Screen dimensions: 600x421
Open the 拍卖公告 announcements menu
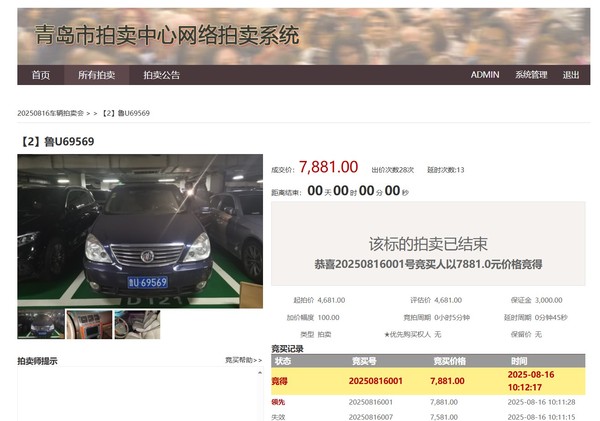[161, 75]
